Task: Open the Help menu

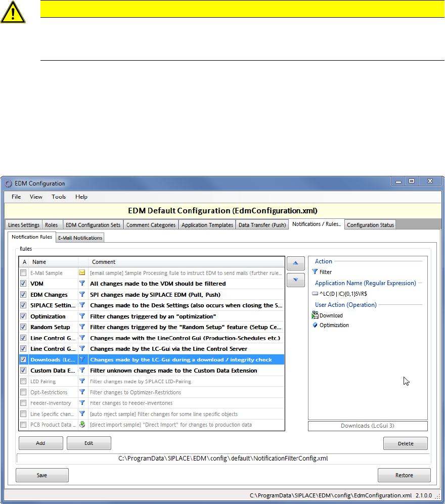Action: coord(81,197)
